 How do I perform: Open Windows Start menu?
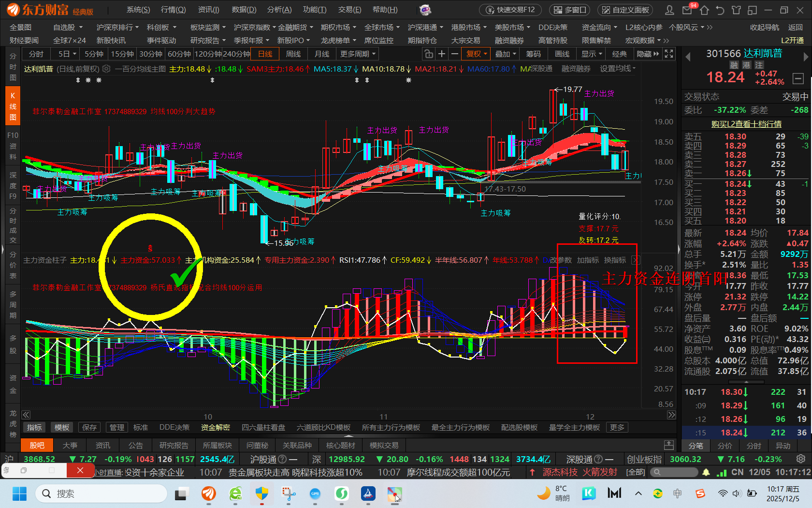tap(19, 493)
